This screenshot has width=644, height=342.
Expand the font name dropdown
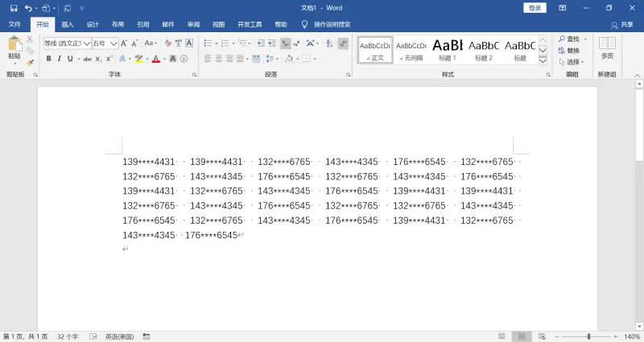87,43
